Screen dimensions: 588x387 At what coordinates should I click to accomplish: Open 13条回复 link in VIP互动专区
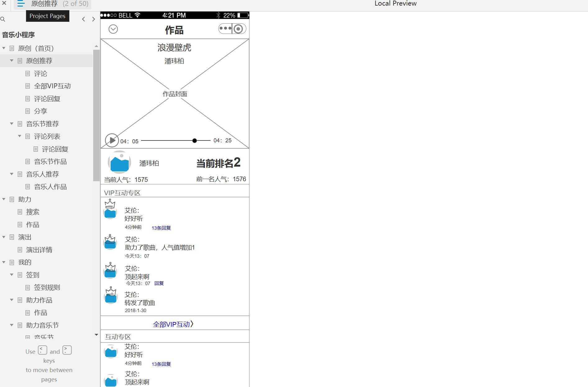point(161,228)
